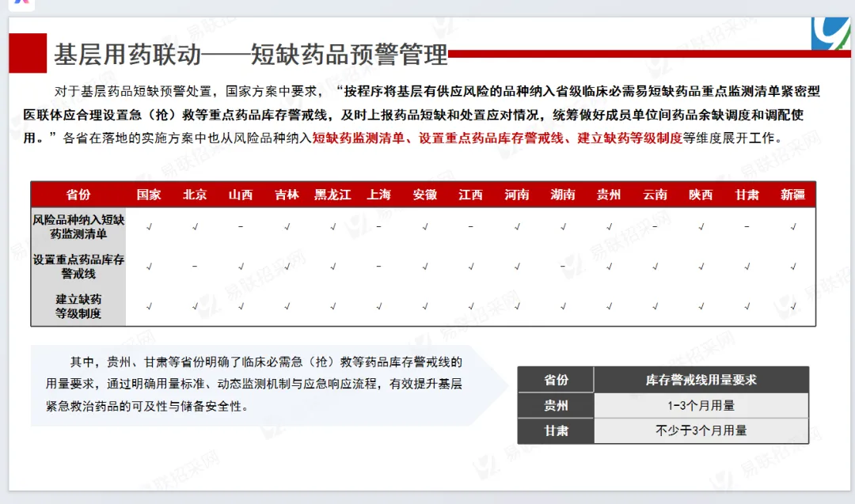This screenshot has height=504, width=855.
Task: Select the '江西' column header
Action: point(470,195)
